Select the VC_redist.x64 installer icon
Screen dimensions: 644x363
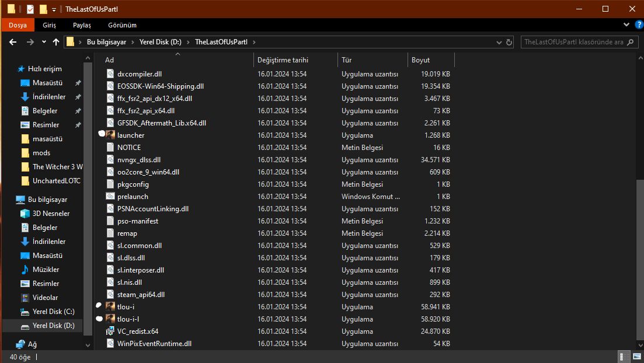click(110, 331)
